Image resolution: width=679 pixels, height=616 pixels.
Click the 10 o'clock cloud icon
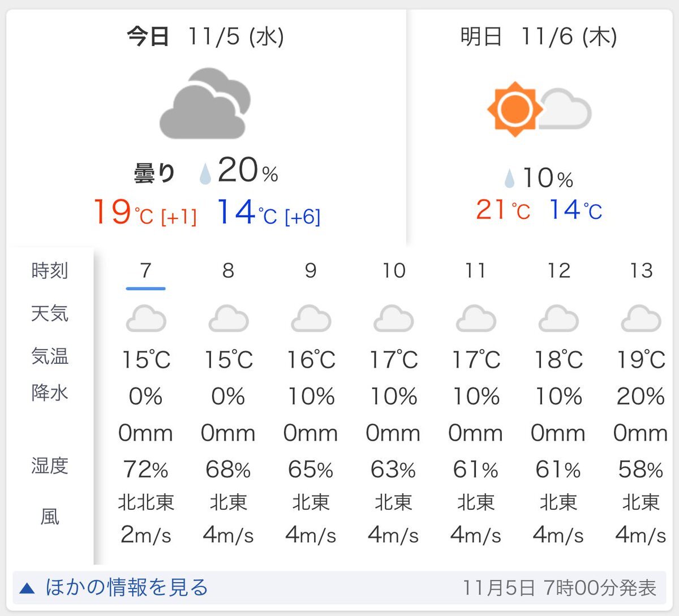[393, 318]
